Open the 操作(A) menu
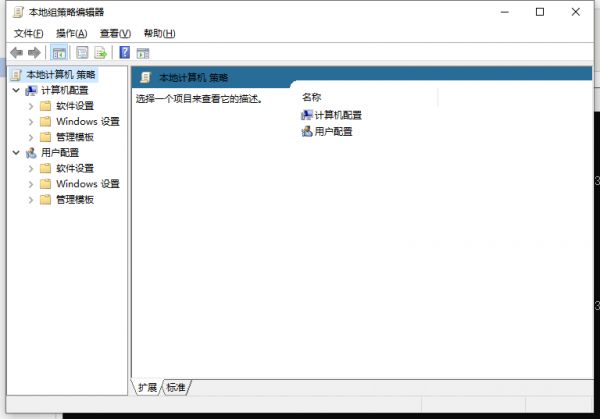This screenshot has width=600, height=419. 71,33
